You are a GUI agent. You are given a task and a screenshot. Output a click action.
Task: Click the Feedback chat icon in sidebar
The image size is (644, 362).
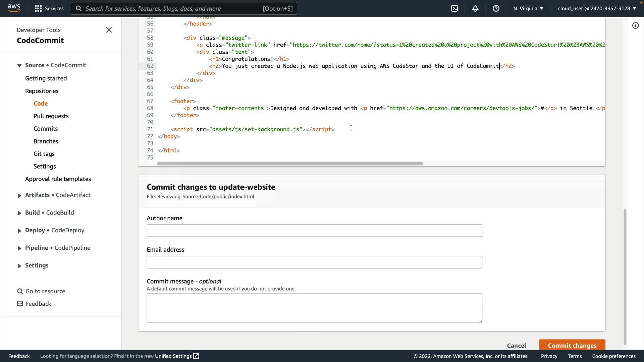[20, 304]
